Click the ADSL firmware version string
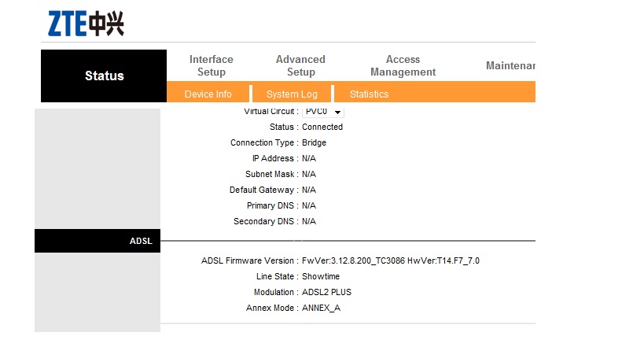The width and height of the screenshot is (644, 362). (391, 260)
